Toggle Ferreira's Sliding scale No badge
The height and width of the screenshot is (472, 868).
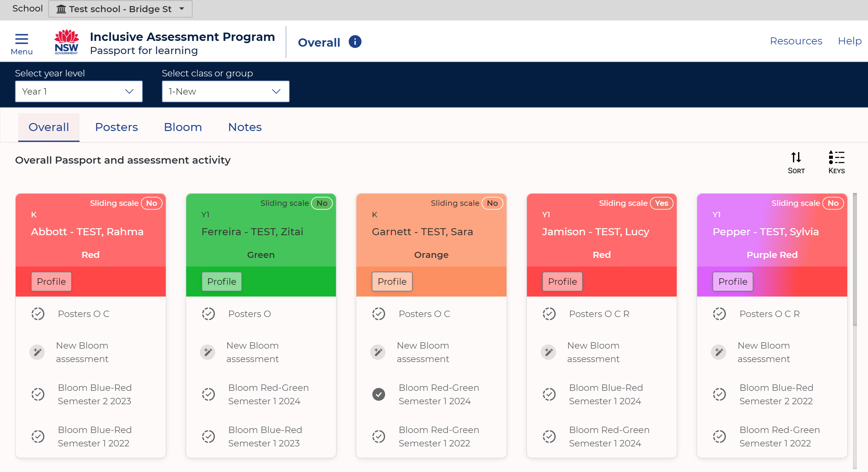(x=322, y=203)
